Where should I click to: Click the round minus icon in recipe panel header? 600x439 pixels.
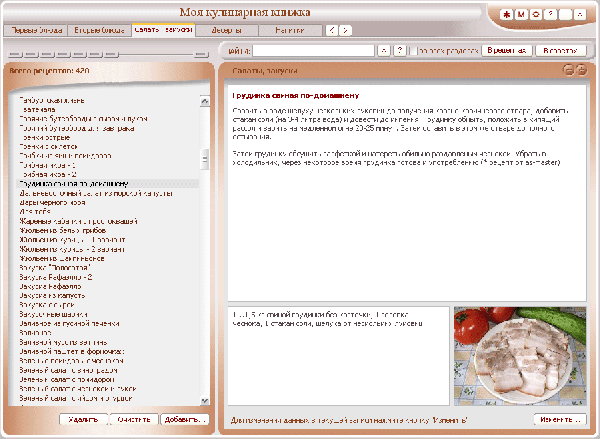(569, 70)
